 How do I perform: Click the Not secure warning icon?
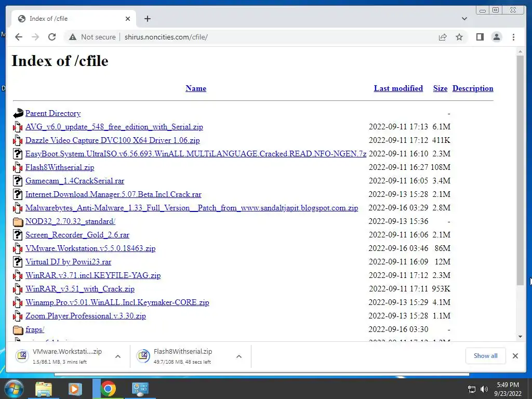tap(73, 37)
